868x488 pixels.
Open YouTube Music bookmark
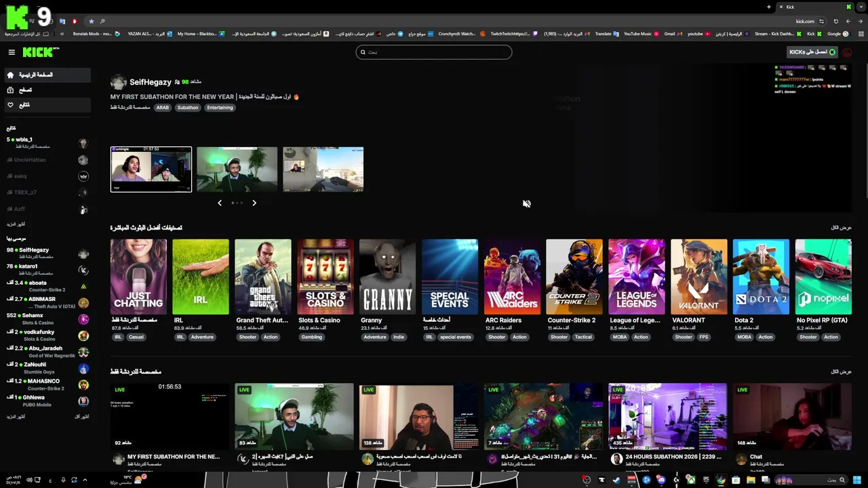click(640, 34)
